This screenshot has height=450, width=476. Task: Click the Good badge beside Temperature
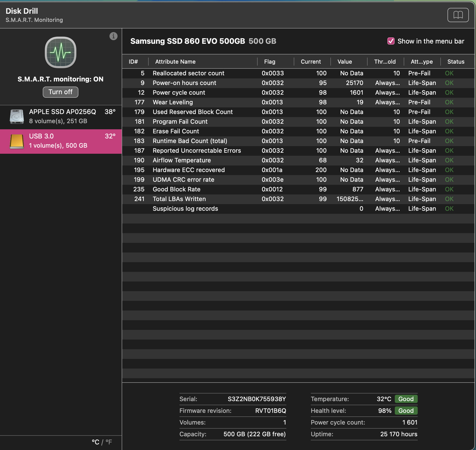pos(406,399)
